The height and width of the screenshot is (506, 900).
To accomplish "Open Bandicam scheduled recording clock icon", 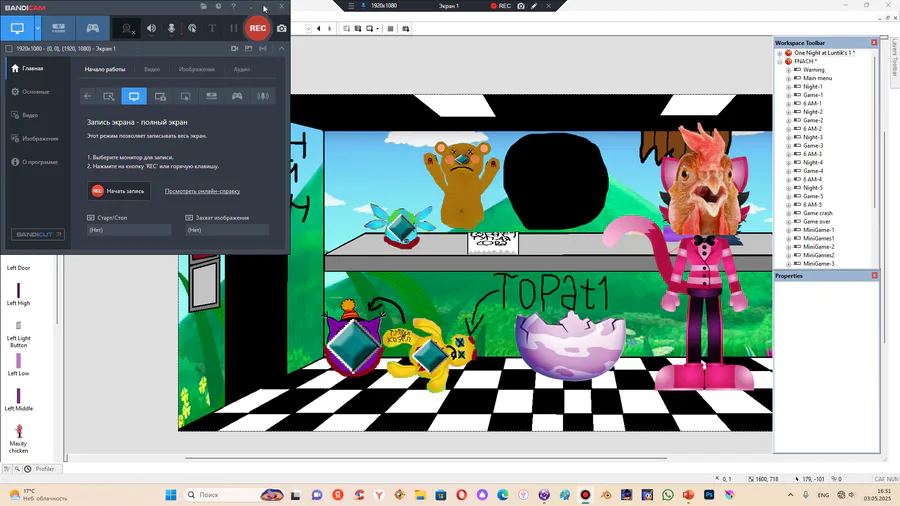I will [218, 6].
